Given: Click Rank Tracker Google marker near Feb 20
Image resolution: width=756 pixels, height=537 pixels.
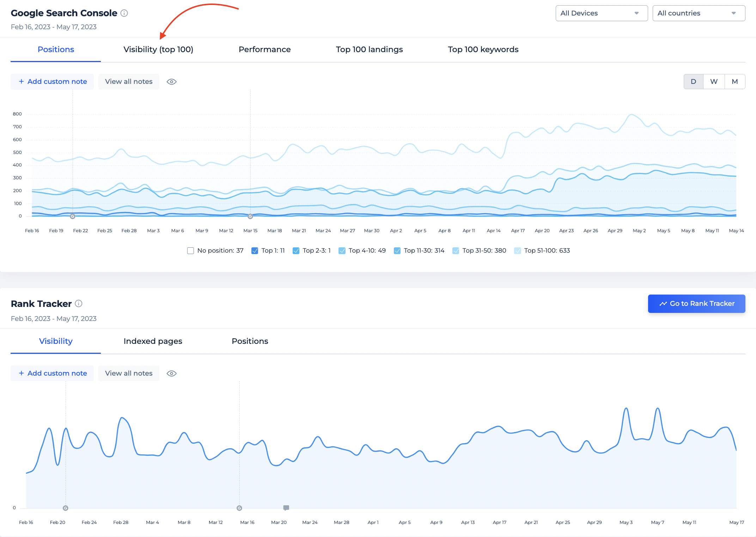Looking at the screenshot, I should pyautogui.click(x=66, y=508).
